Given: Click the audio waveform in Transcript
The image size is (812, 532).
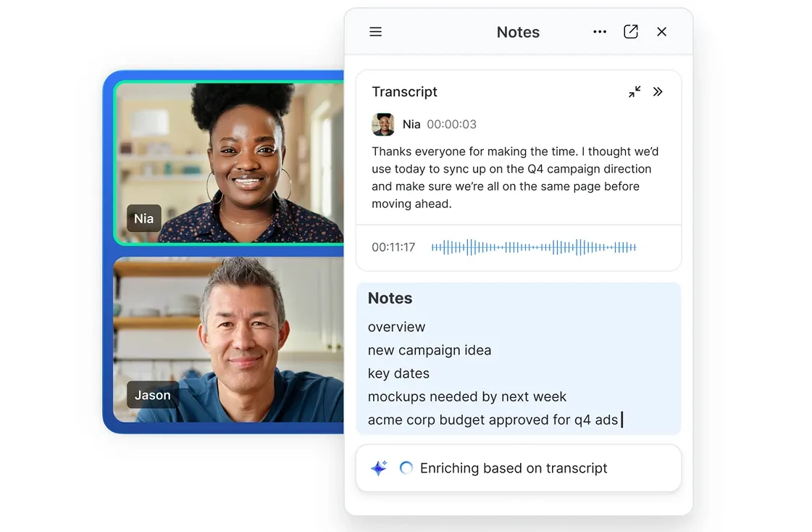Looking at the screenshot, I should pos(533,247).
